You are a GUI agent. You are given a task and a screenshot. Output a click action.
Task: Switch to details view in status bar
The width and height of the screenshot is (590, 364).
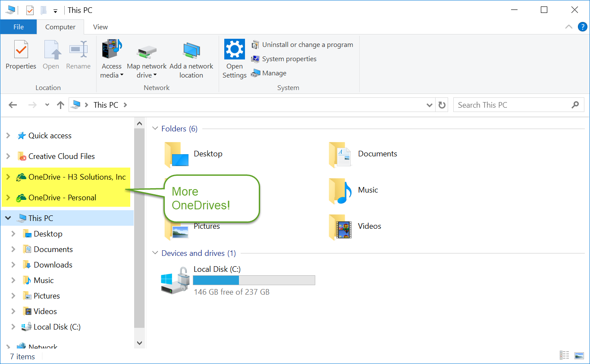(564, 355)
